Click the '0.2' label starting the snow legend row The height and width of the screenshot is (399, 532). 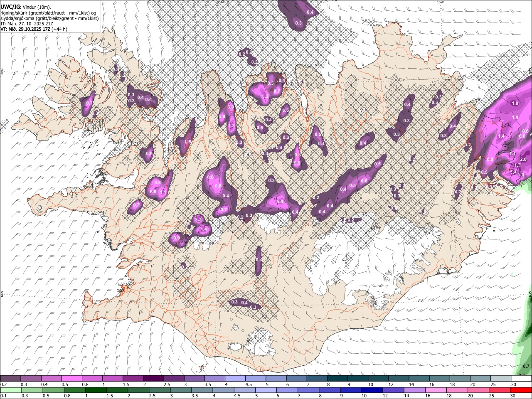coord(4,384)
